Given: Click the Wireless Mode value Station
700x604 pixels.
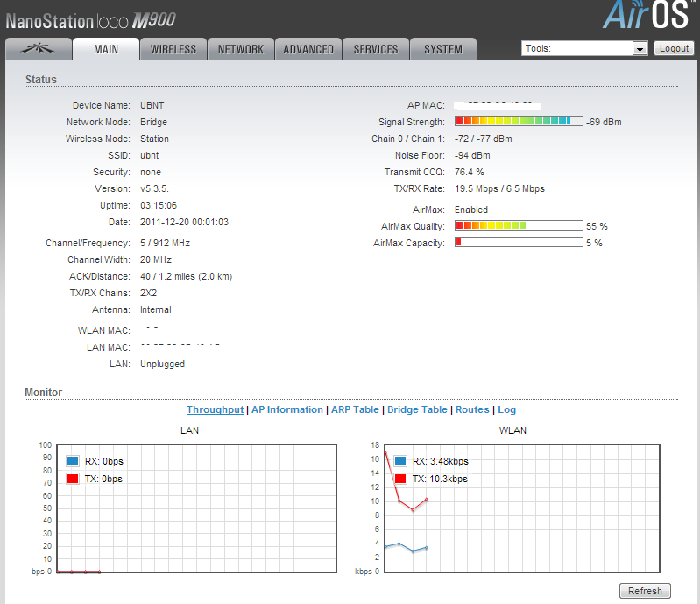Looking at the screenshot, I should coord(154,139).
